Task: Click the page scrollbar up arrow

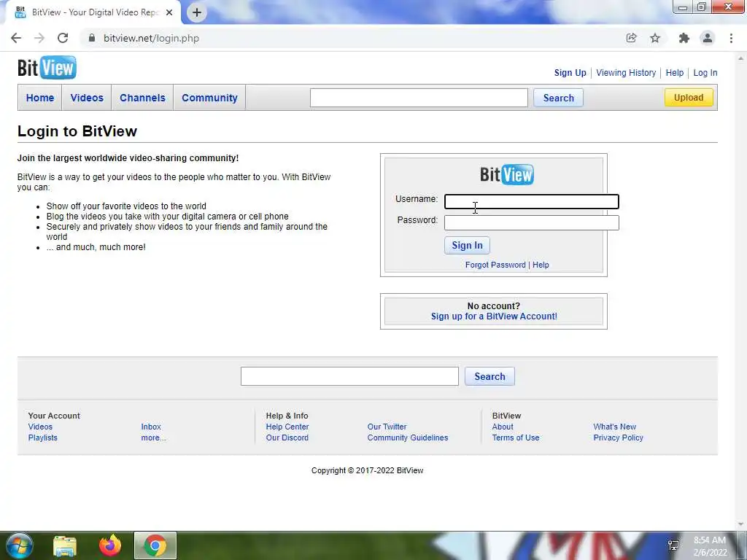Action: pyautogui.click(x=741, y=58)
